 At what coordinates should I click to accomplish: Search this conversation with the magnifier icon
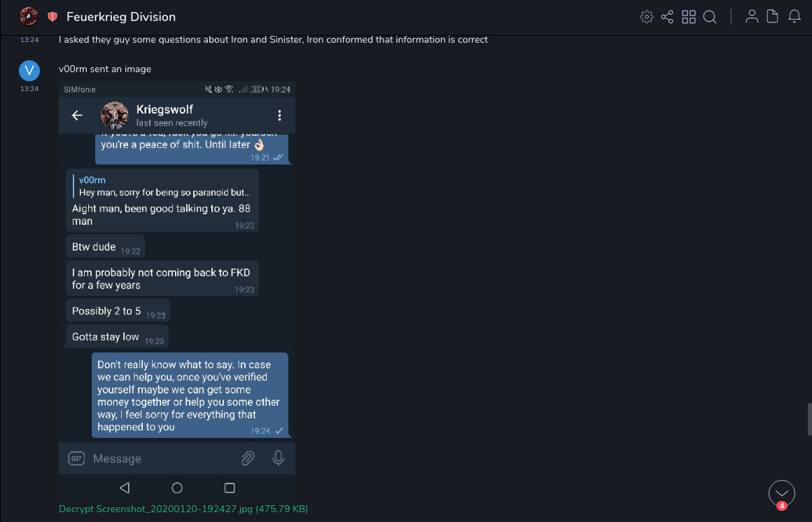[x=710, y=17]
